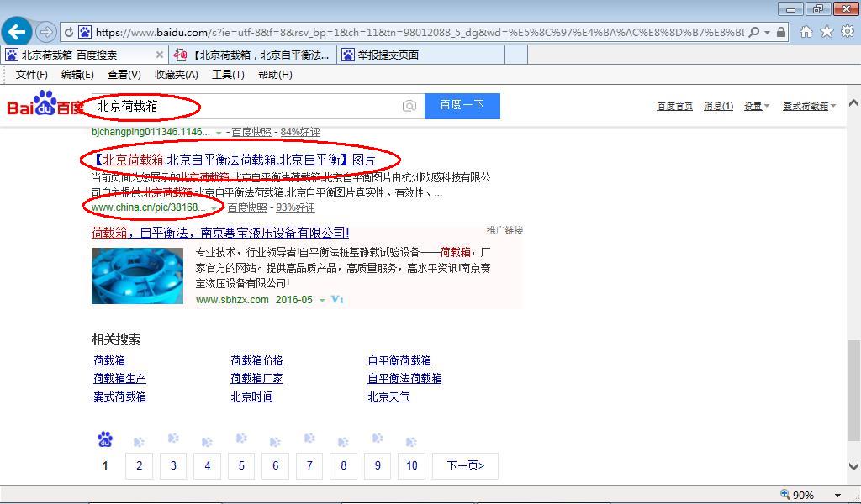Click the blue load cell product thumbnail
The height and width of the screenshot is (504, 861).
point(137,276)
